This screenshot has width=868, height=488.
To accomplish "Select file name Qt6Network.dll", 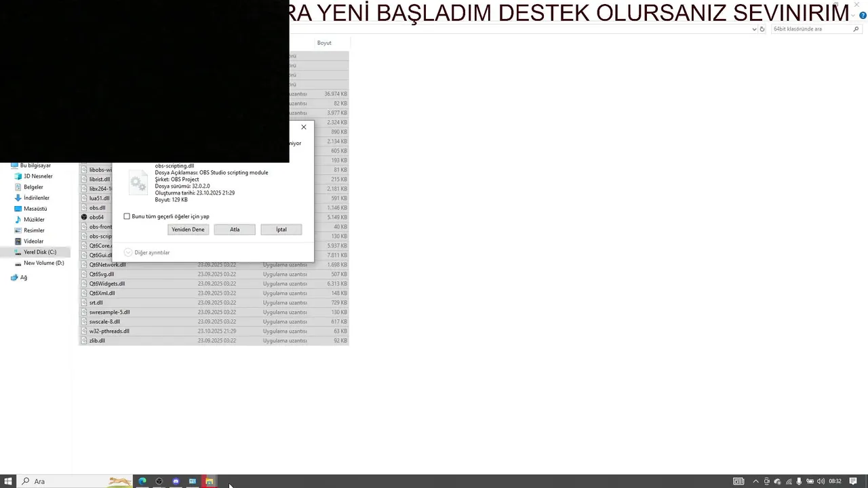I will pyautogui.click(x=107, y=265).
